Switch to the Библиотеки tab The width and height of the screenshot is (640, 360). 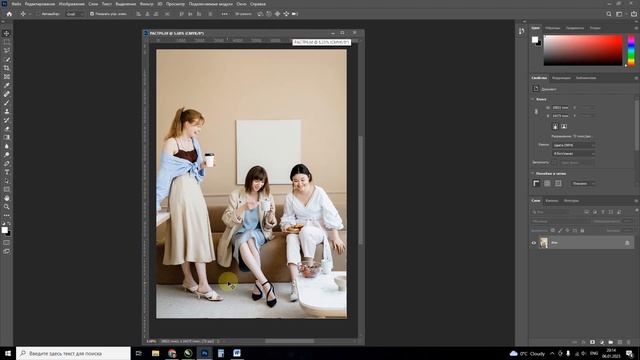pos(586,78)
